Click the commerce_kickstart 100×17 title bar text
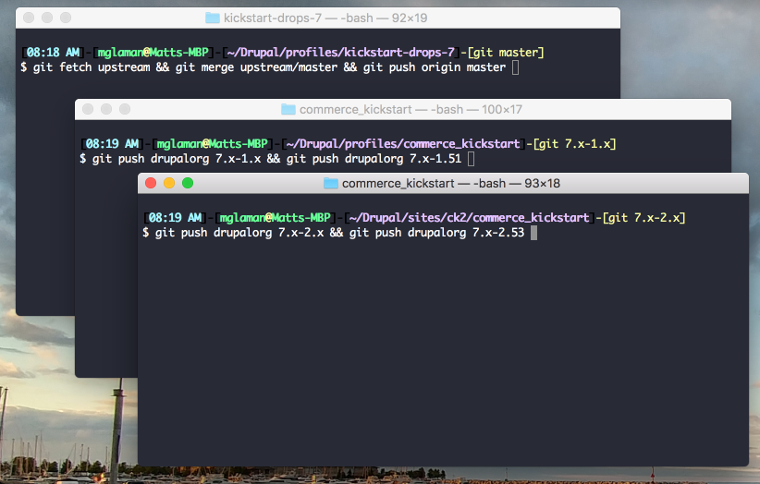 [411, 109]
